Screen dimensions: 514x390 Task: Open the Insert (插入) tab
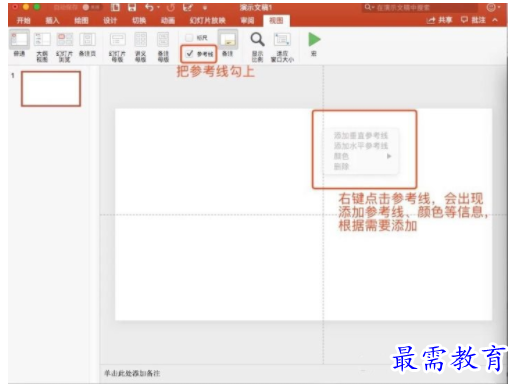[x=52, y=21]
